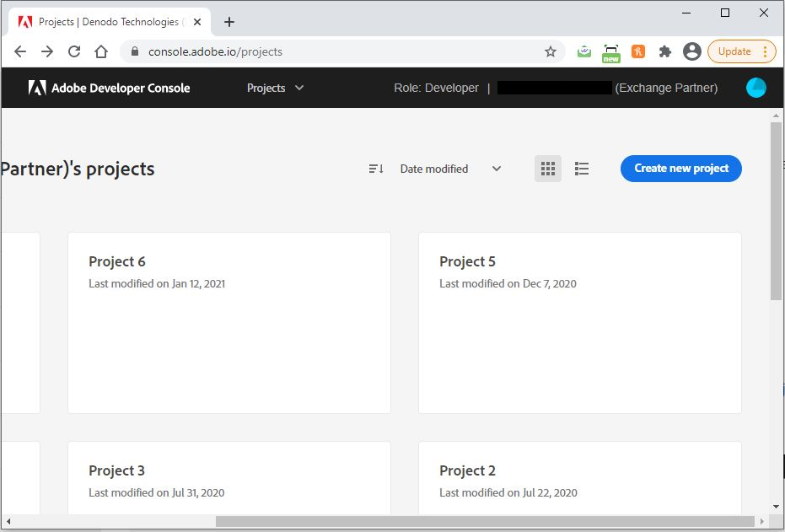Reload the page with refresh icon
Viewport: 785px width, 532px height.
(x=74, y=51)
